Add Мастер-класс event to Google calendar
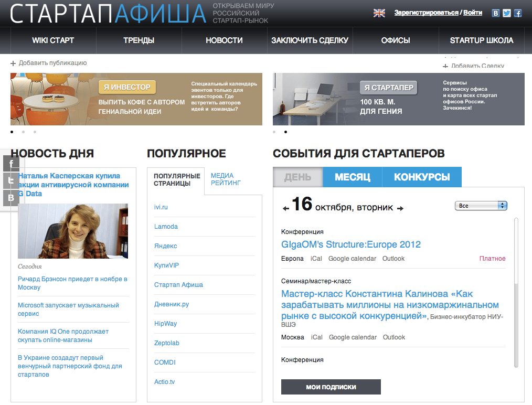Image resolution: width=532 pixels, height=405 pixels. point(353,337)
